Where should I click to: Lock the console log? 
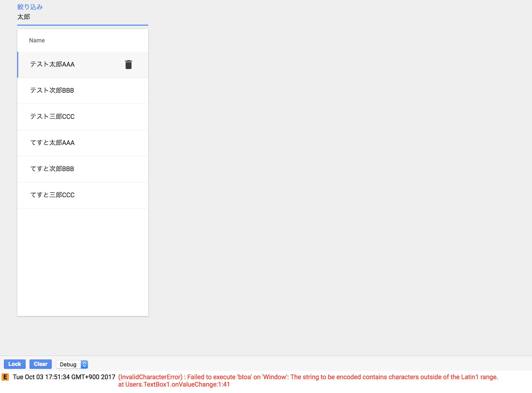(x=15, y=364)
